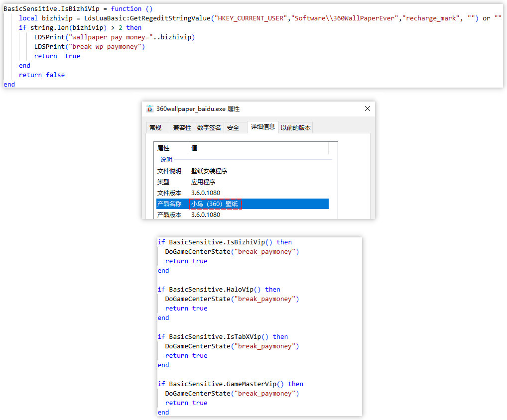507x420 pixels.
Task: Open the 兼容性 tab
Action: click(182, 128)
